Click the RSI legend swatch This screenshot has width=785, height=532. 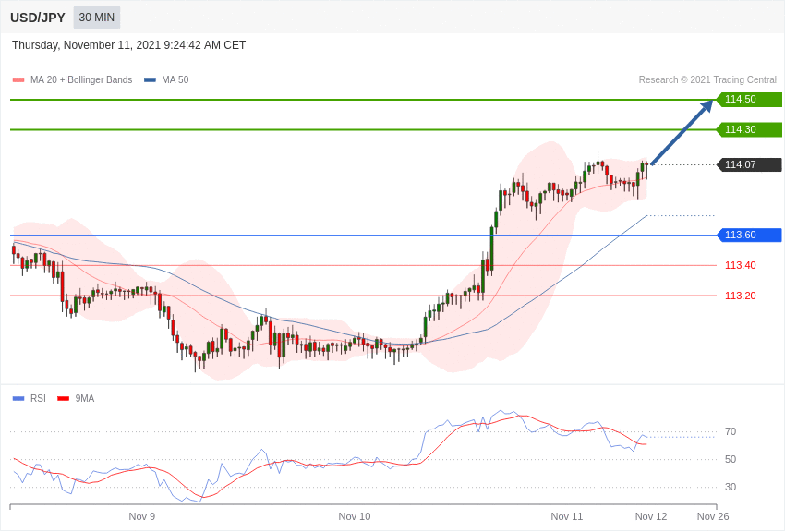coord(18,398)
